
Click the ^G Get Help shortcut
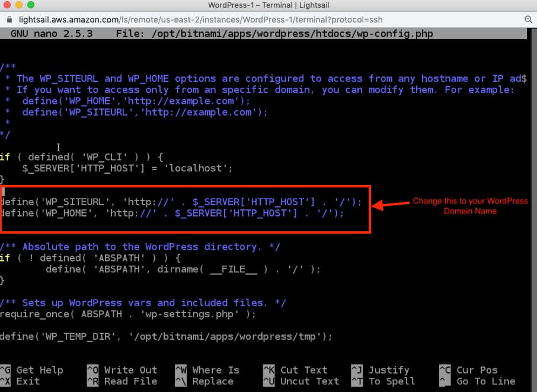32,370
